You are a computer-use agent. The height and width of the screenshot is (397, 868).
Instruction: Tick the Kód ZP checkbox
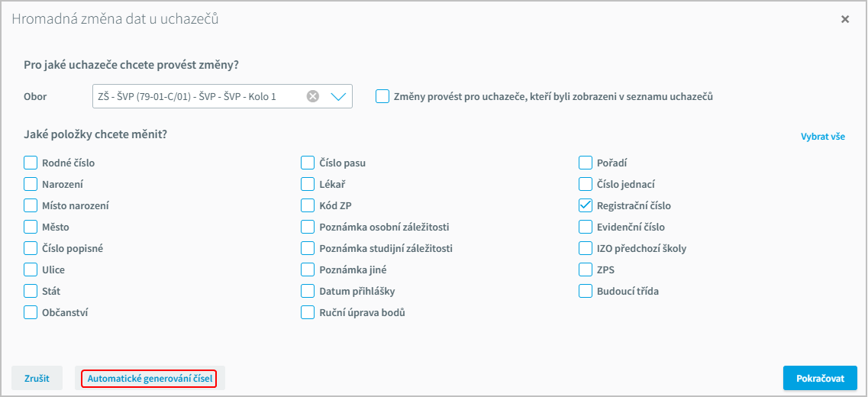click(x=308, y=205)
